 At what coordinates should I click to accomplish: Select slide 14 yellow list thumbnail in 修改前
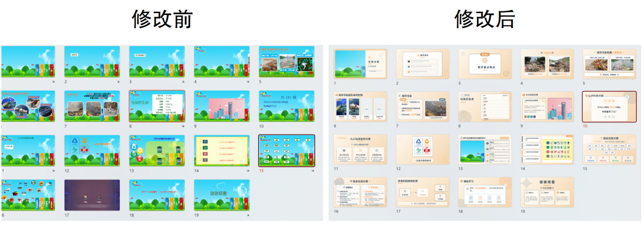(222, 150)
